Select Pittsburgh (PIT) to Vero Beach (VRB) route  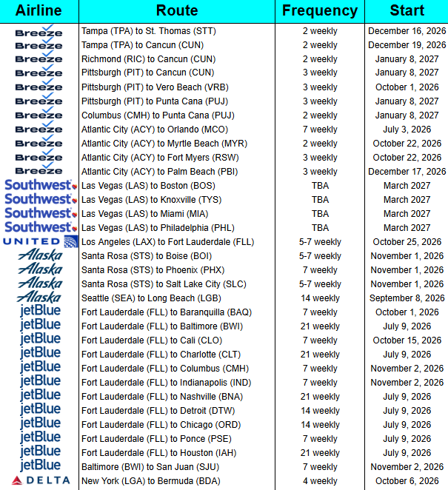click(x=155, y=87)
